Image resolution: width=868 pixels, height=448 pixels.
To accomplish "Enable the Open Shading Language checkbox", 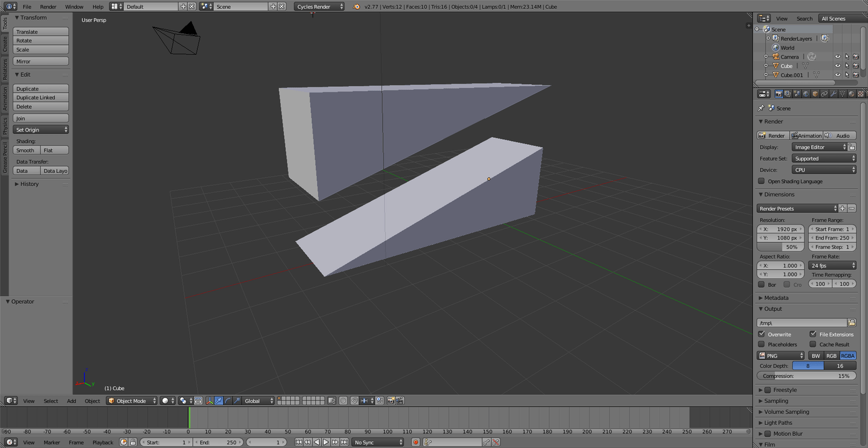I will 761,182.
